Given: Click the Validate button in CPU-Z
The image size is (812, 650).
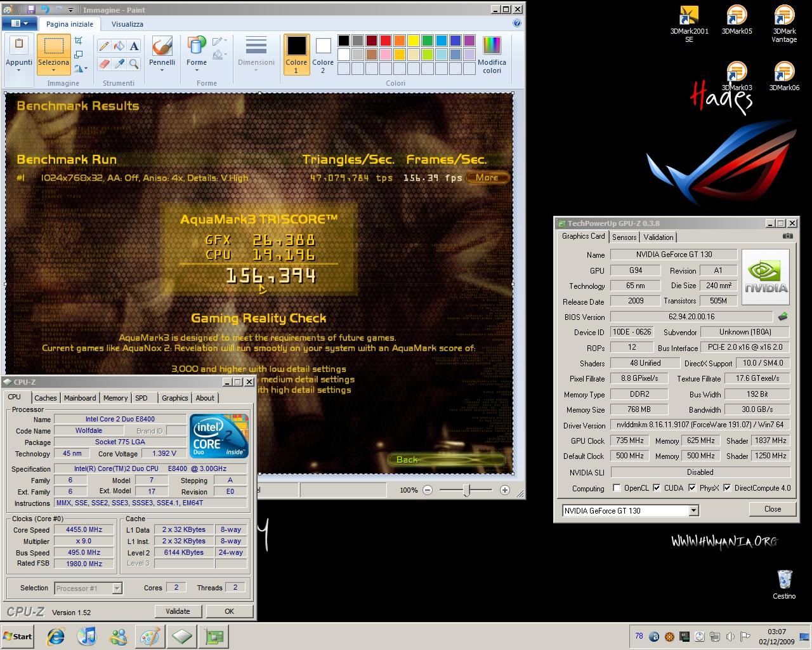Looking at the screenshot, I should [178, 611].
